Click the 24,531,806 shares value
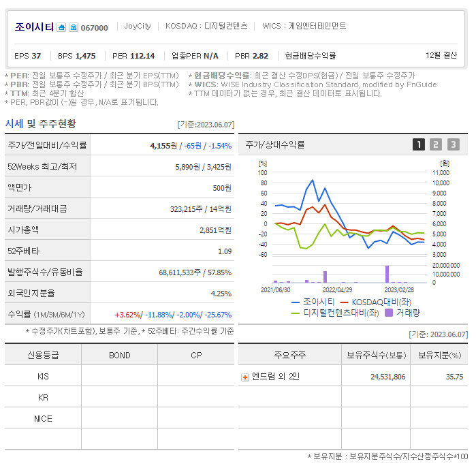Viewport: 476px width, 470px height. (x=388, y=377)
